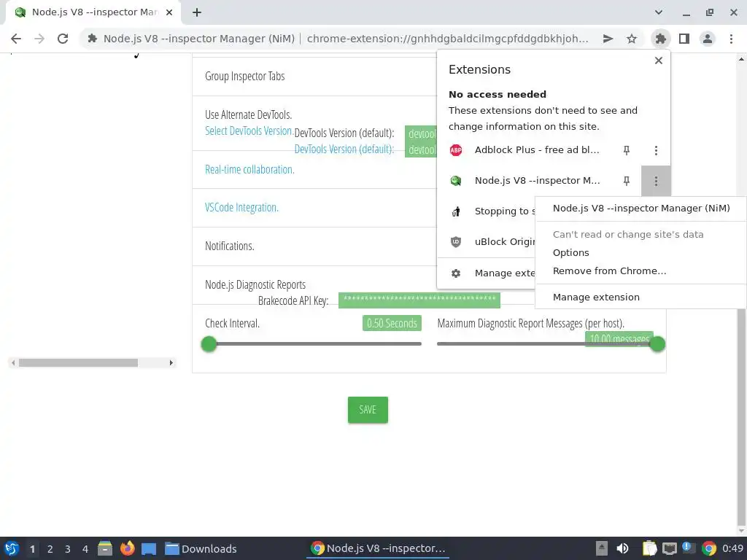Focus Chrome Node.js V8 --inspector taskbar window

tap(378, 548)
